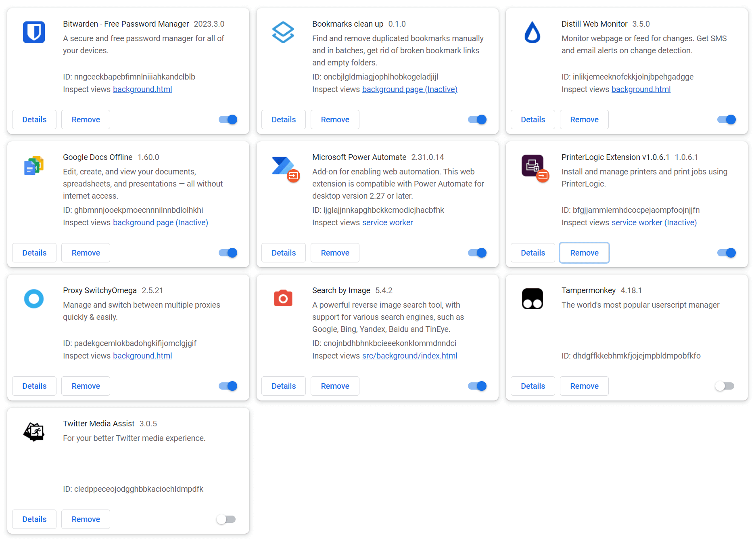Click the Proxy SwitchyOmega circle icon
The height and width of the screenshot is (539, 756).
[33, 299]
